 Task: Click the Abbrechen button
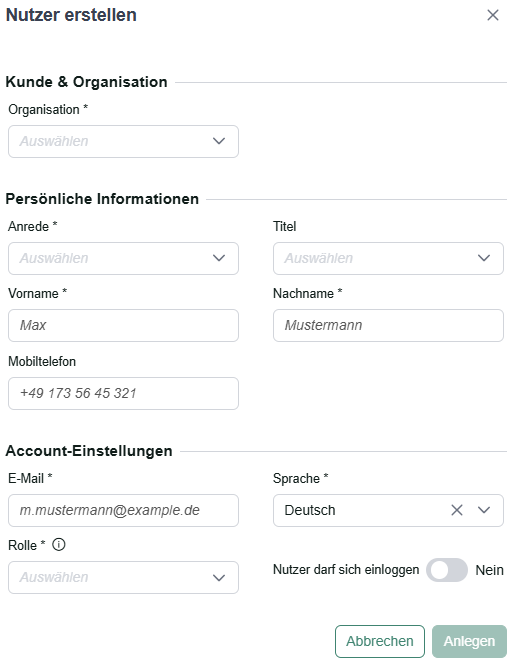380,641
